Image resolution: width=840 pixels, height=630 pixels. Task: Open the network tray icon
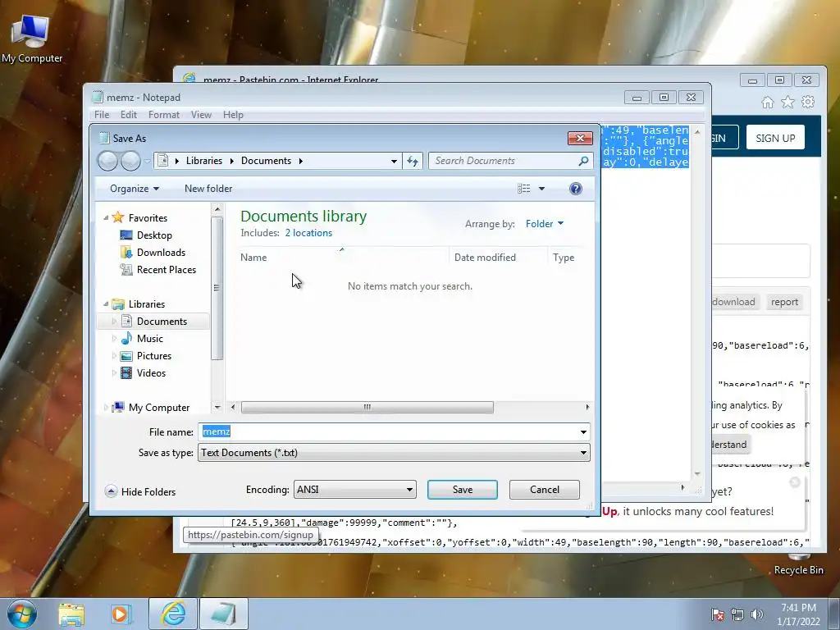coord(737,614)
